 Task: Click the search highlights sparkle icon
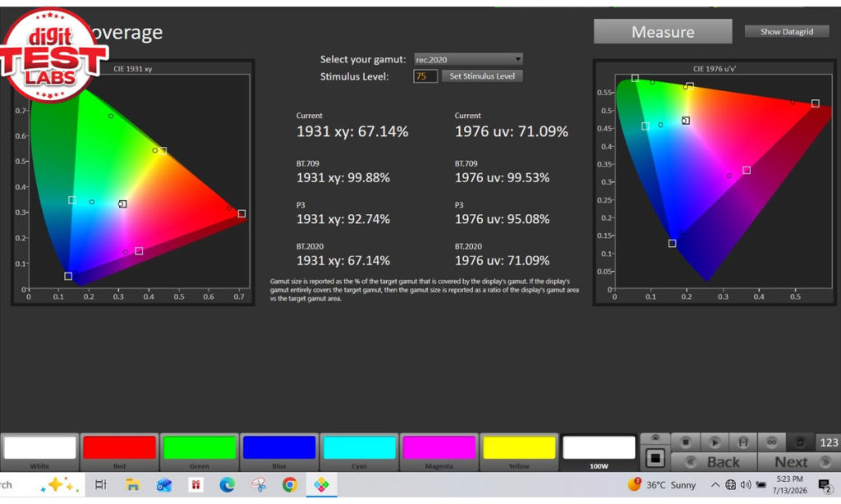[59, 484]
